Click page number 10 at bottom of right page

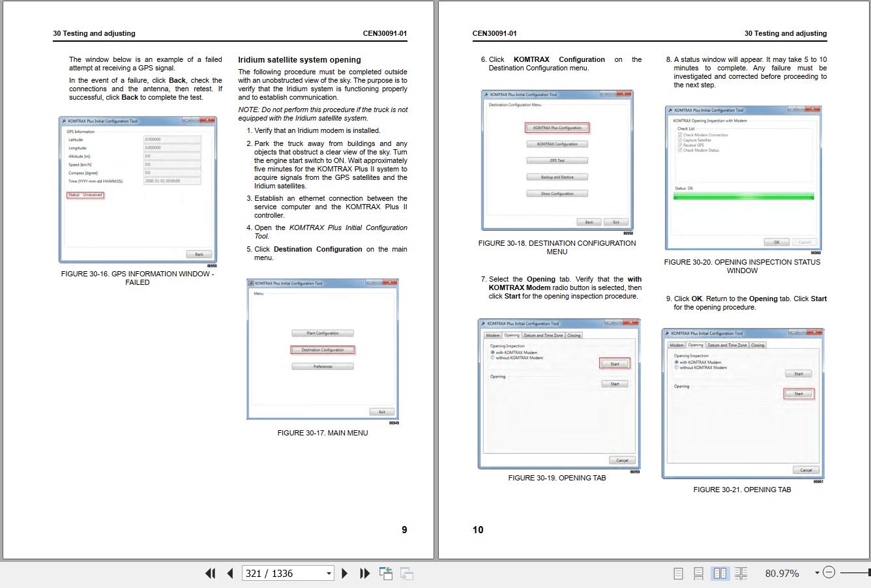click(x=478, y=529)
